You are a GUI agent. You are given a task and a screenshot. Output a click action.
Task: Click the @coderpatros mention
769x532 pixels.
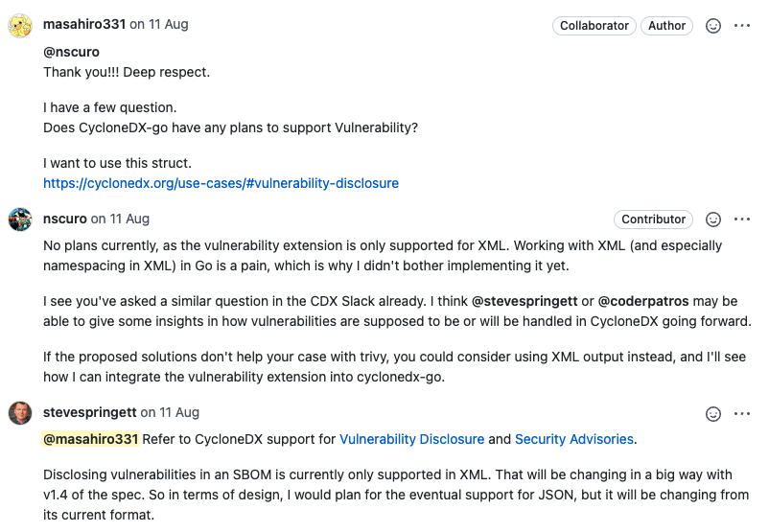point(643,301)
